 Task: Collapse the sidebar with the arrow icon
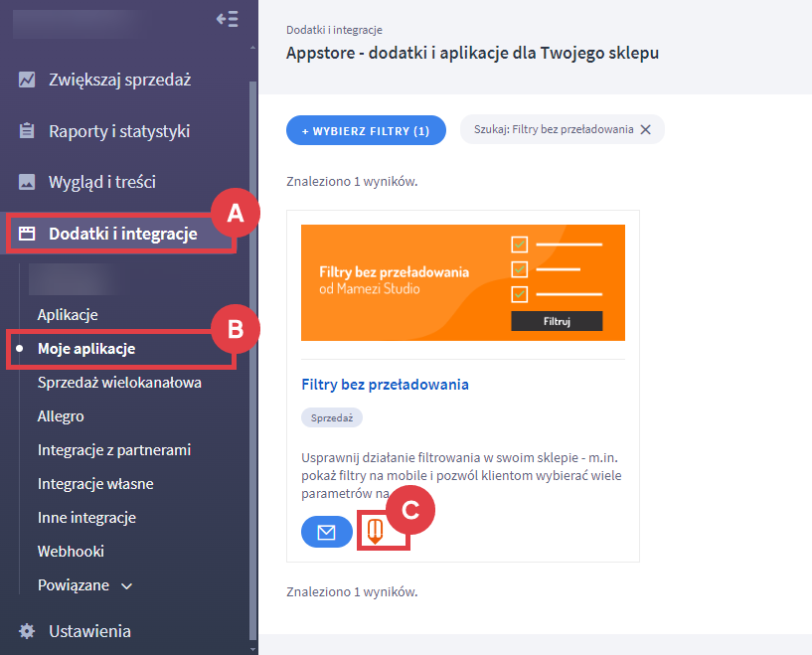[227, 19]
